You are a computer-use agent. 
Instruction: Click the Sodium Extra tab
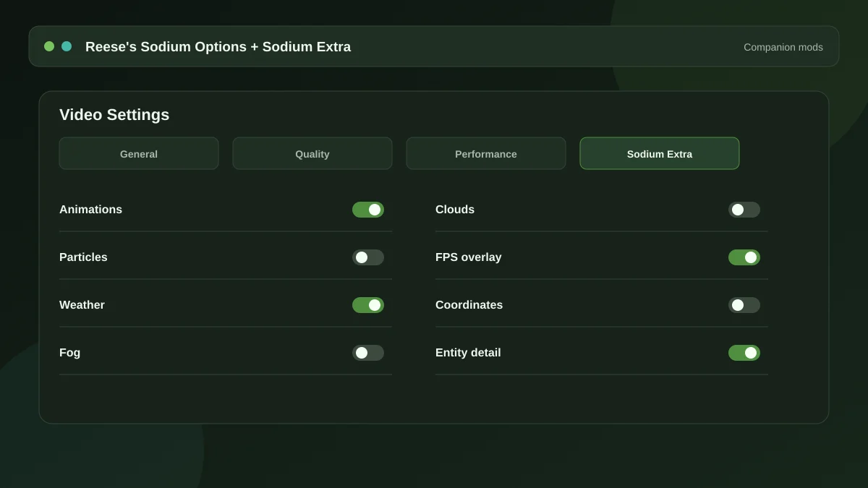[660, 153]
